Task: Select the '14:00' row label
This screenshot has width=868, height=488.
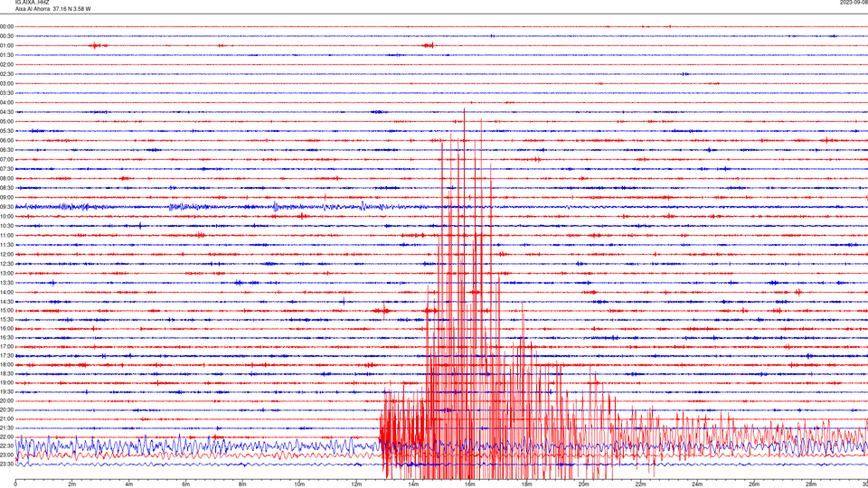Action: click(6, 293)
